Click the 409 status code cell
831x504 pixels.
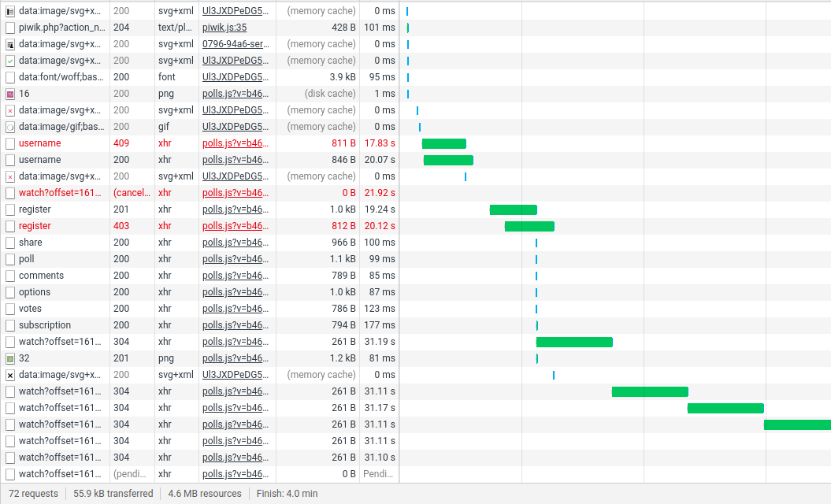click(121, 143)
